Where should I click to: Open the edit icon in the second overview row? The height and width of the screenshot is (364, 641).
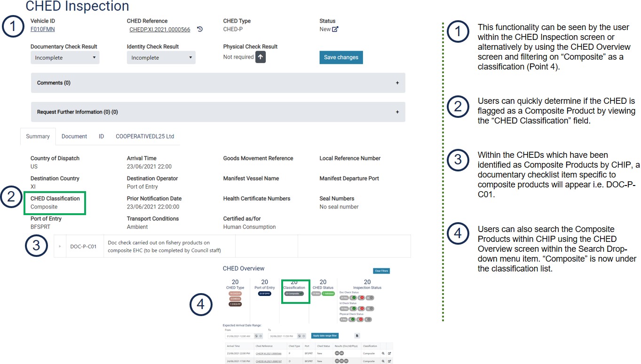pyautogui.click(x=389, y=361)
